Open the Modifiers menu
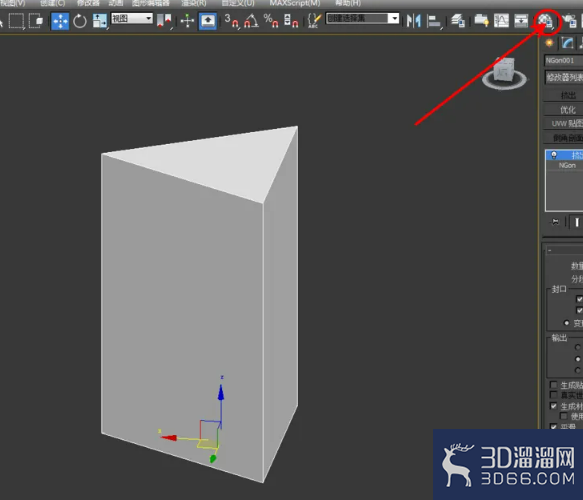 pyautogui.click(x=88, y=3)
